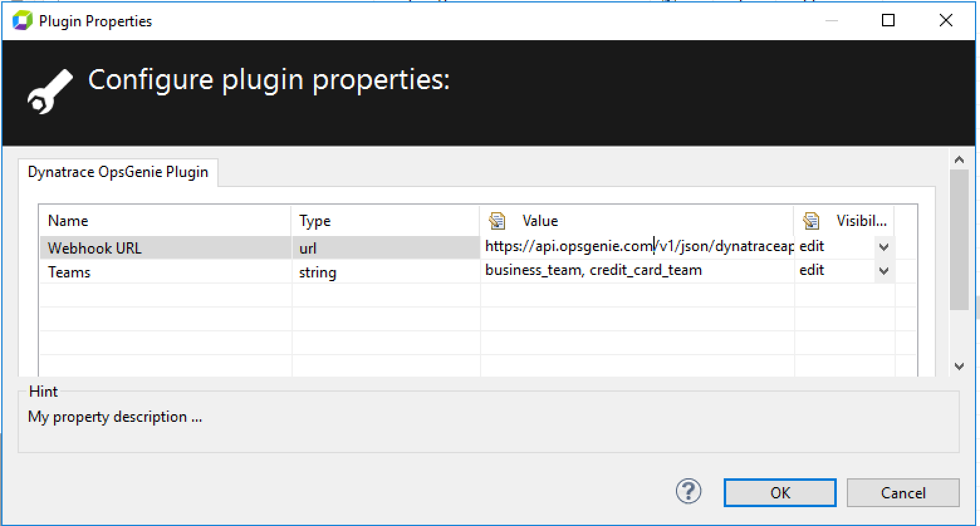Open the Teams visibility dropdown
The image size is (980, 526).
pos(884,271)
